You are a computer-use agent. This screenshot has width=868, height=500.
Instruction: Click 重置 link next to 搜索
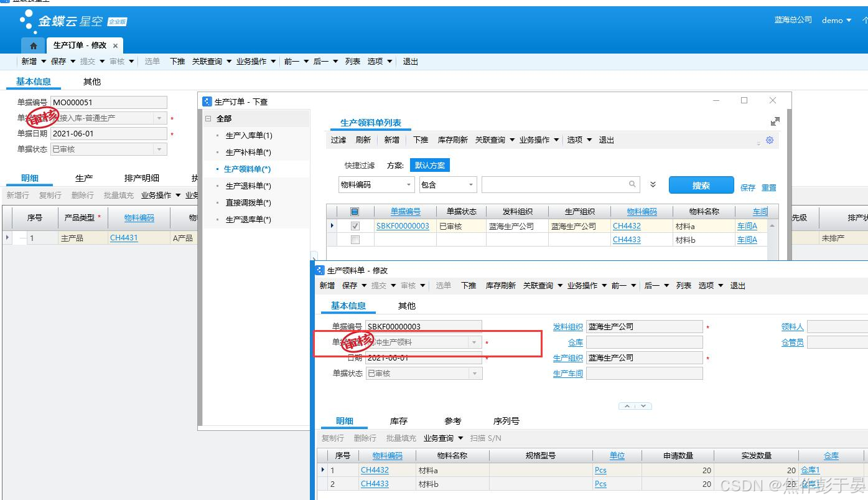tap(769, 187)
